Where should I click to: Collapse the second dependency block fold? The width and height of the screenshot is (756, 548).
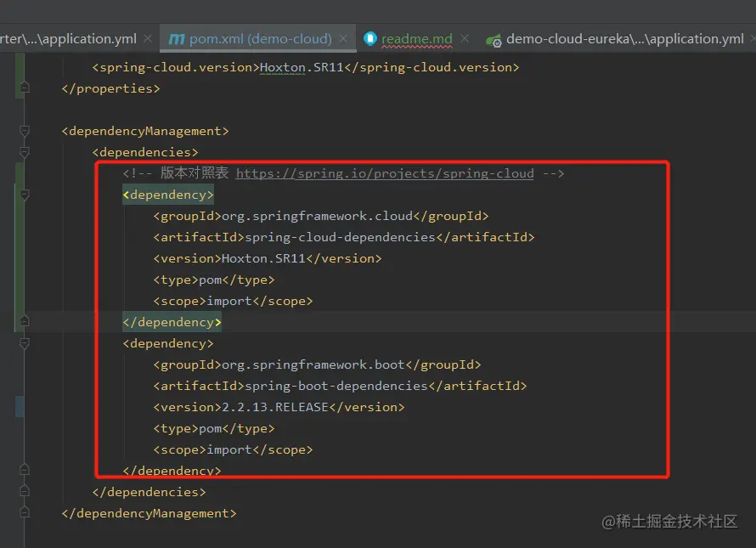coord(25,343)
